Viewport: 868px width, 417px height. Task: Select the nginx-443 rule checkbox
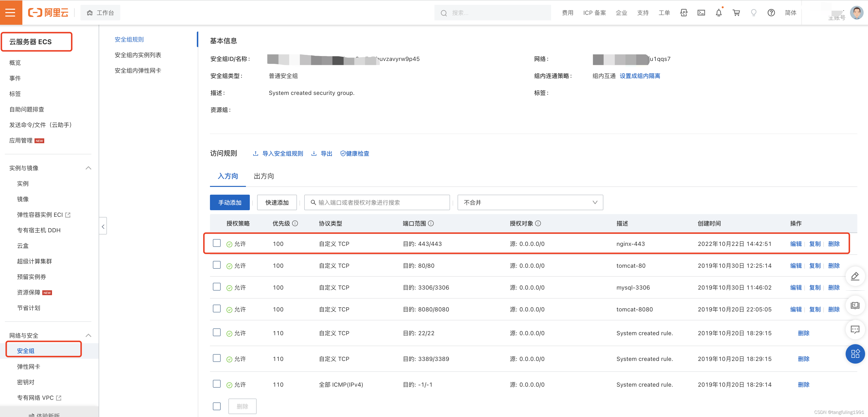point(217,243)
